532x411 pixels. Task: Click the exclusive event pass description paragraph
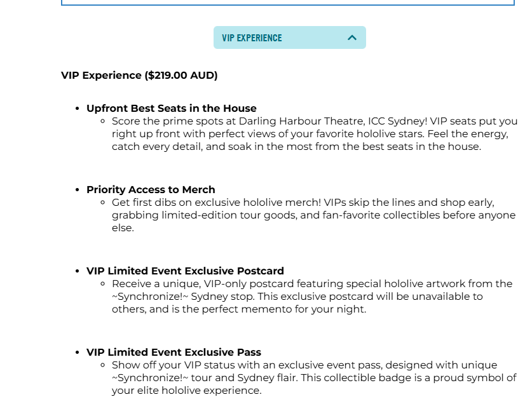point(314,377)
